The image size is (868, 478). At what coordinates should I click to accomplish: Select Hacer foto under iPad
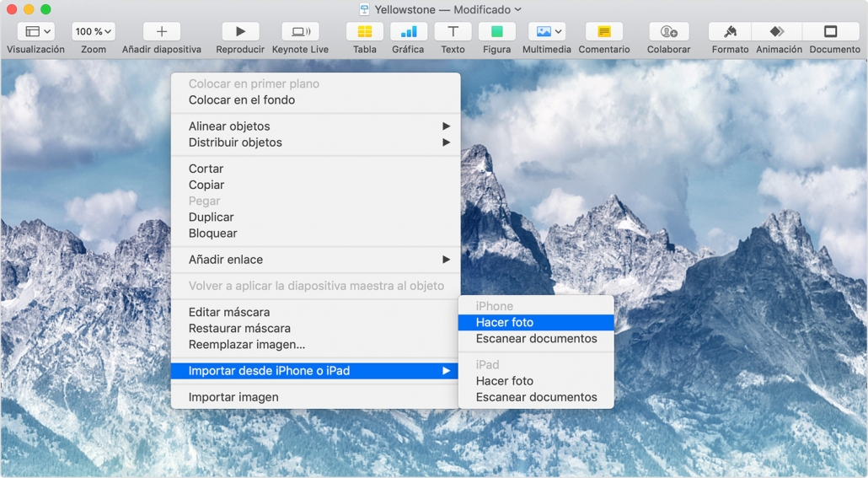click(536, 381)
